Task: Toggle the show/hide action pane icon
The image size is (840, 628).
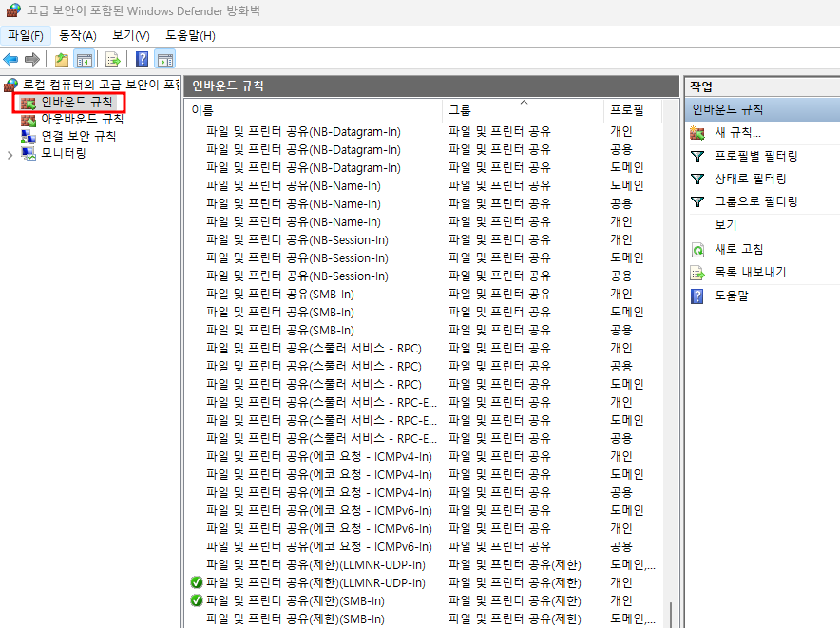Action: pos(165,60)
